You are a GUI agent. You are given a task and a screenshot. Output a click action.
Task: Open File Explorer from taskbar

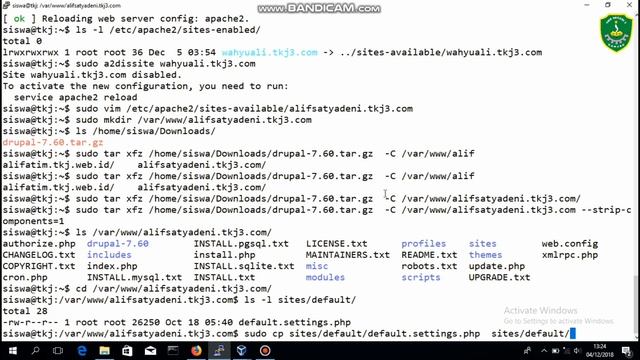click(104, 351)
